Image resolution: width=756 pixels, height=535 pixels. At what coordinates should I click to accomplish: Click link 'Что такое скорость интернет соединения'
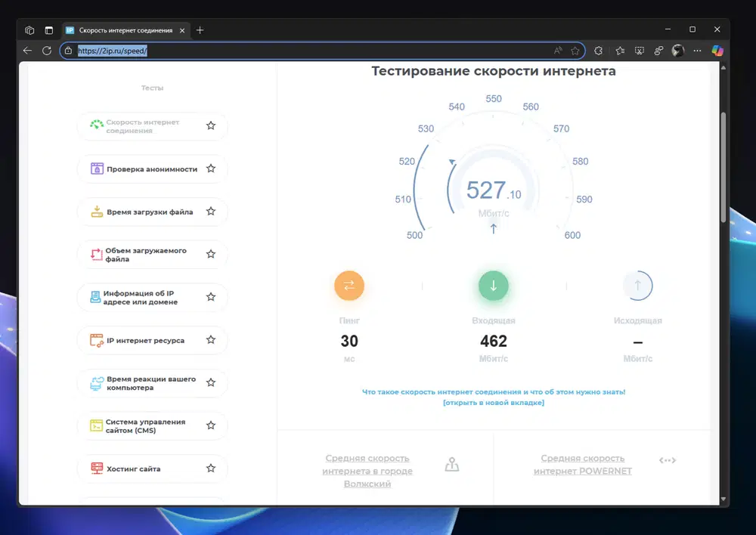tap(493, 392)
